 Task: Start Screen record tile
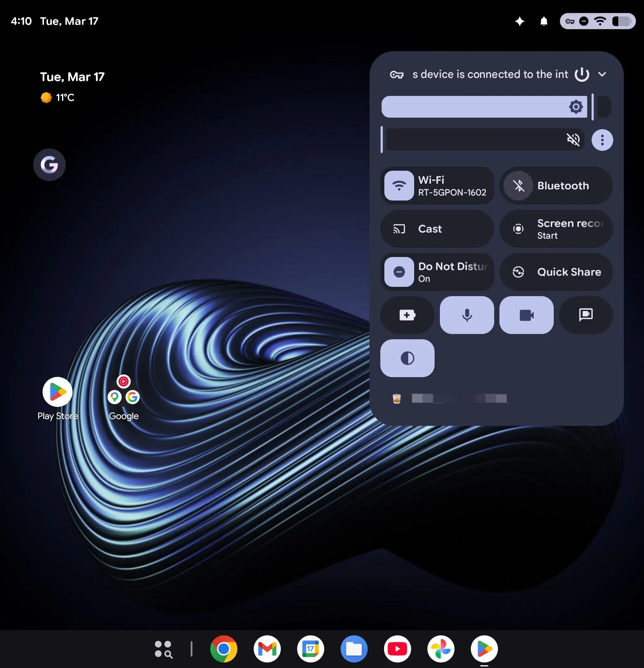pyautogui.click(x=556, y=229)
